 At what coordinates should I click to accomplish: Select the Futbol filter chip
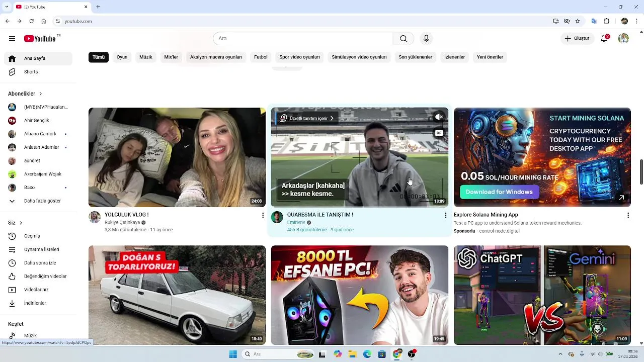click(x=261, y=57)
